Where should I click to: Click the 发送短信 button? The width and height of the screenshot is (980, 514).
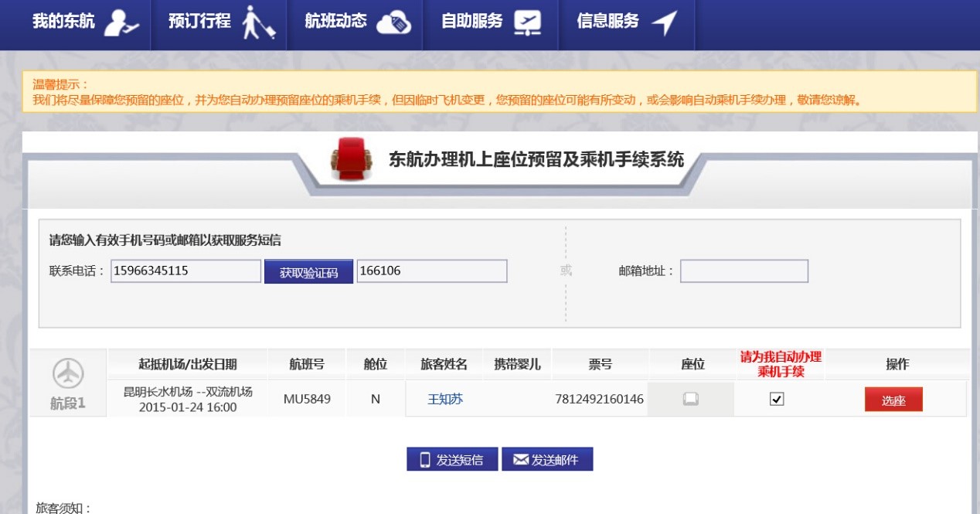[452, 460]
